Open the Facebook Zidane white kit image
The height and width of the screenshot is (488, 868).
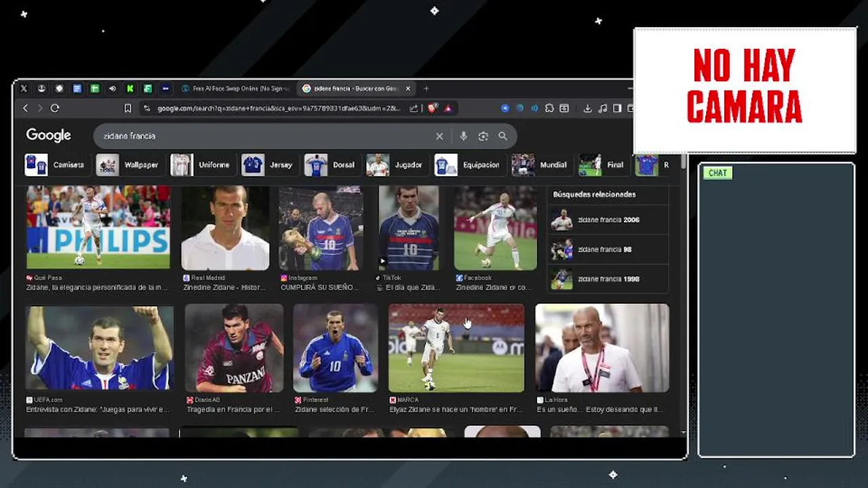[x=496, y=228]
